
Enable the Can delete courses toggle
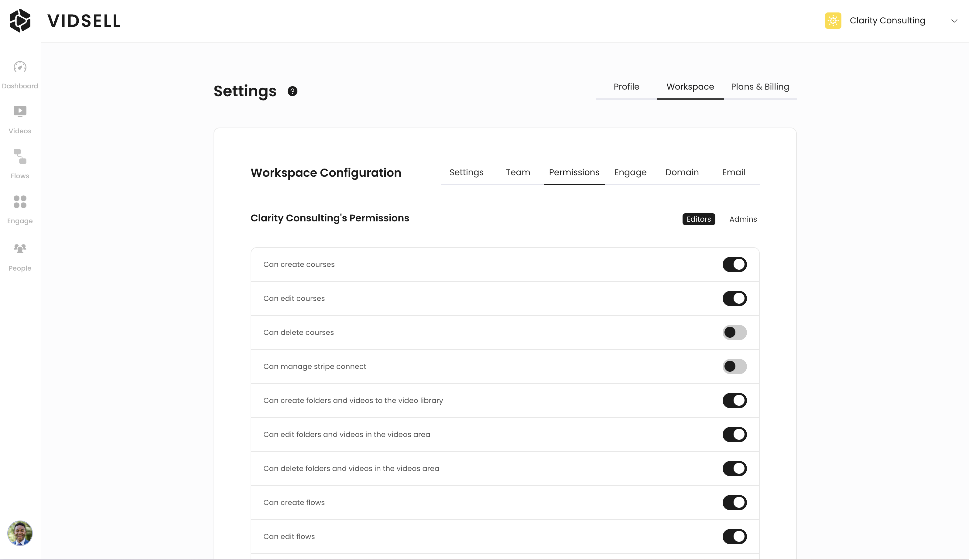coord(734,333)
